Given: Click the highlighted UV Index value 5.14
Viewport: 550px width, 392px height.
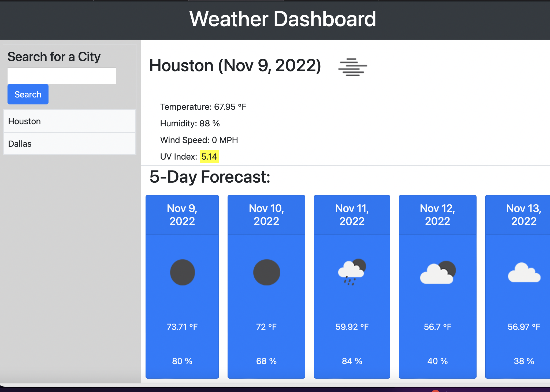Looking at the screenshot, I should point(209,156).
